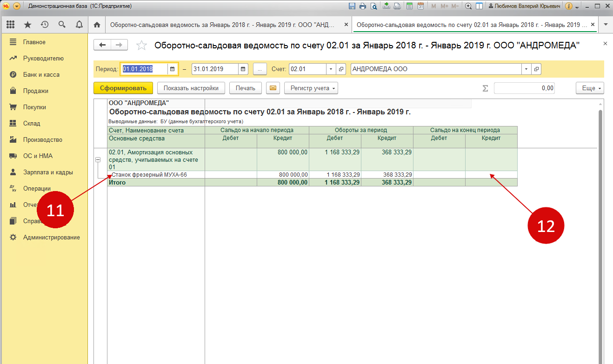The image size is (613, 364).
Task: Open the Производство section
Action: pyautogui.click(x=43, y=139)
